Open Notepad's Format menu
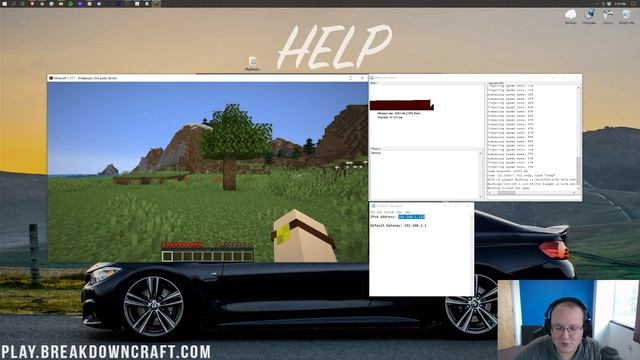The height and width of the screenshot is (360, 640). tap(389, 212)
